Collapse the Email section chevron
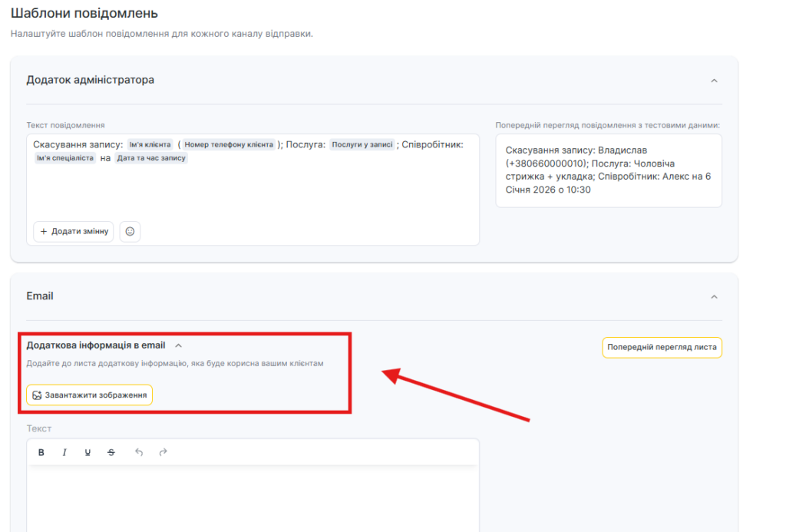Viewport: 786px width, 532px height. (714, 296)
